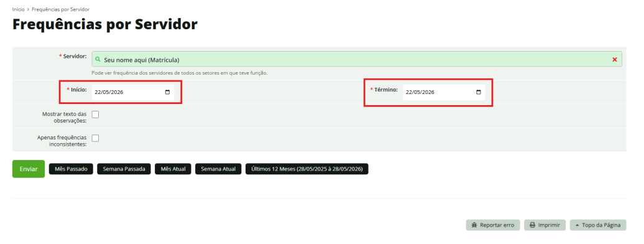Check Apenas frequências inconsistentes

tap(95, 138)
